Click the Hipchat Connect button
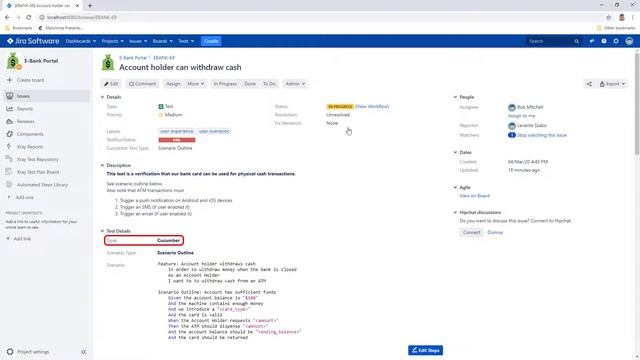Image resolution: width=640 pixels, height=360 pixels. click(x=471, y=232)
